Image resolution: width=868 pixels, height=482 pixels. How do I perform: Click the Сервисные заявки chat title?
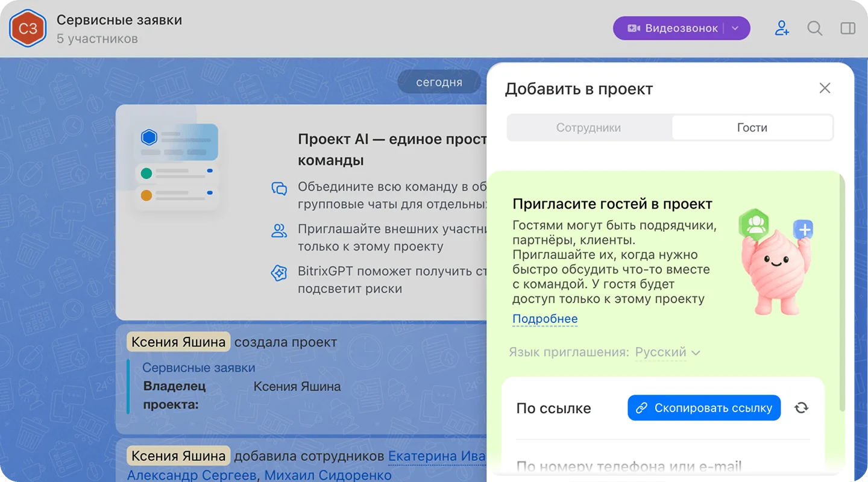[119, 20]
